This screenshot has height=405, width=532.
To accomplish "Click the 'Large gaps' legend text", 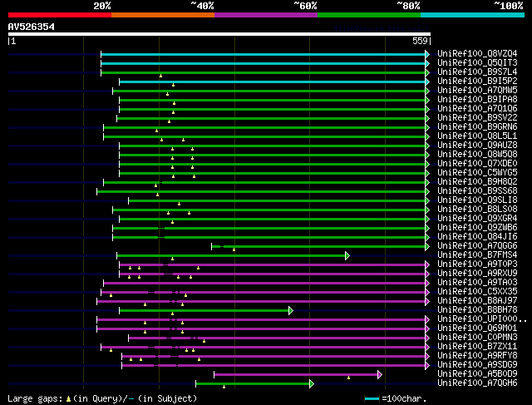I will (x=35, y=398).
